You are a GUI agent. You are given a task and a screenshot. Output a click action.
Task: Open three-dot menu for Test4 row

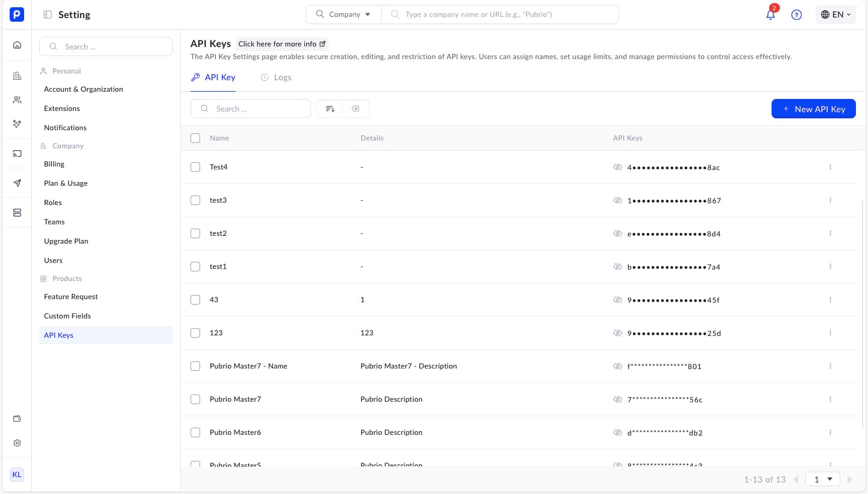pyautogui.click(x=830, y=167)
